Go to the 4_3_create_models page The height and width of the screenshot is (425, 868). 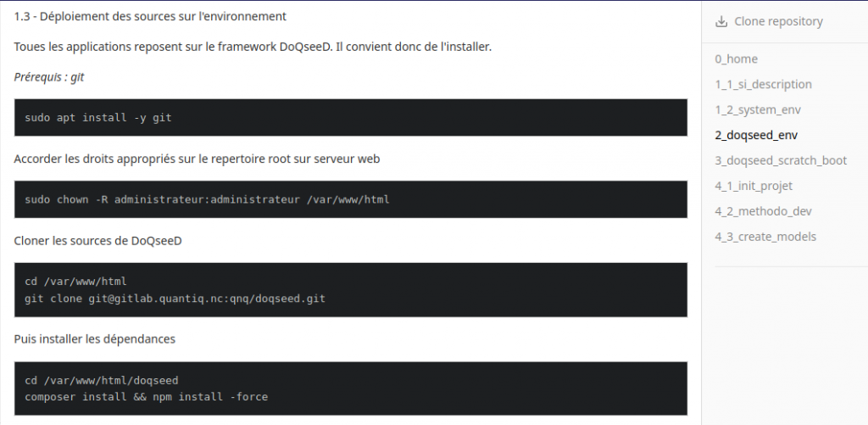point(765,238)
